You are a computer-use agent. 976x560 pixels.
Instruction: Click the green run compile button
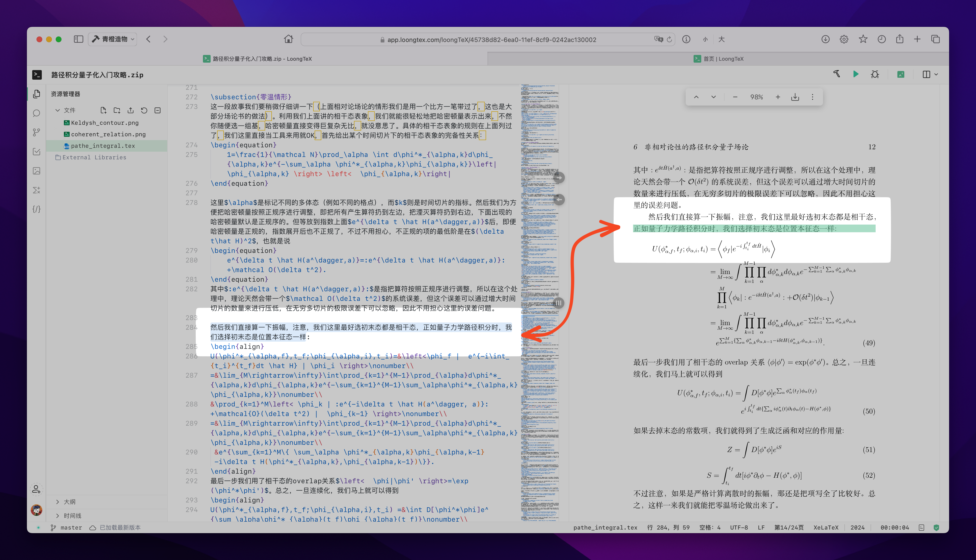point(855,74)
